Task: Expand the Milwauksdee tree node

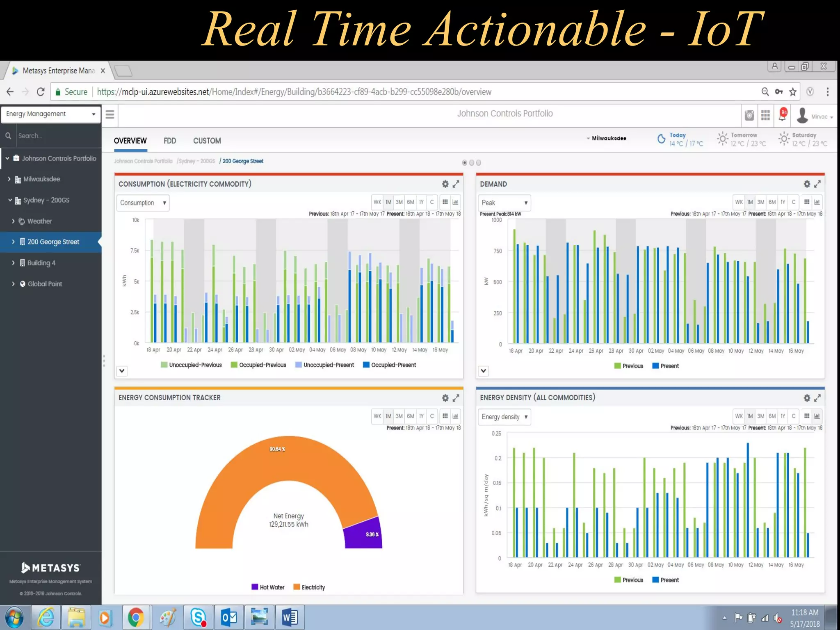Action: (x=9, y=179)
